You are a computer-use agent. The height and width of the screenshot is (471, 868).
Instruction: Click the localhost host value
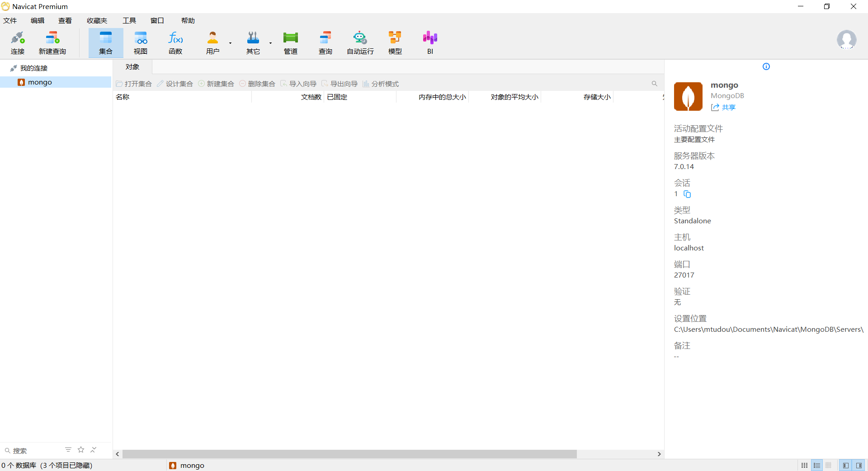tap(689, 248)
